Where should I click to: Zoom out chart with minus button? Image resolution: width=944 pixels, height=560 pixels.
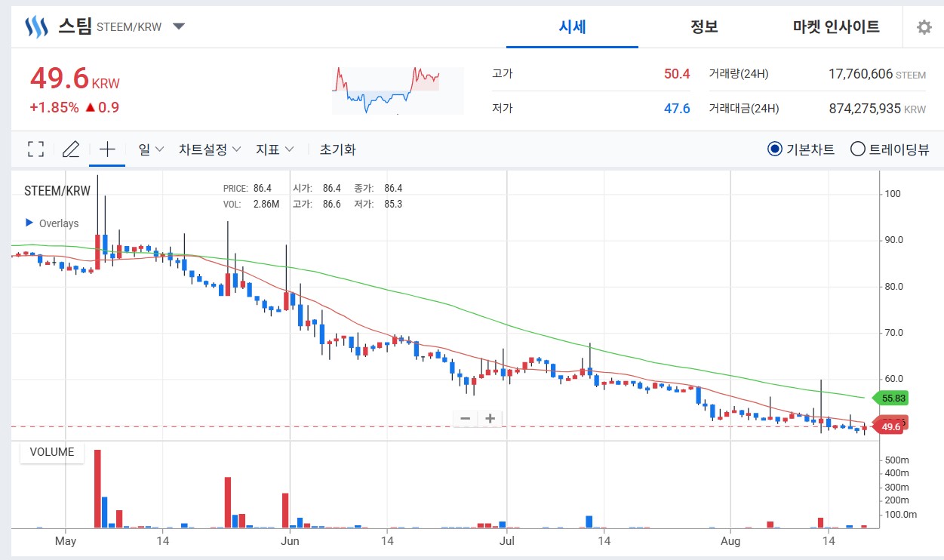click(x=465, y=418)
